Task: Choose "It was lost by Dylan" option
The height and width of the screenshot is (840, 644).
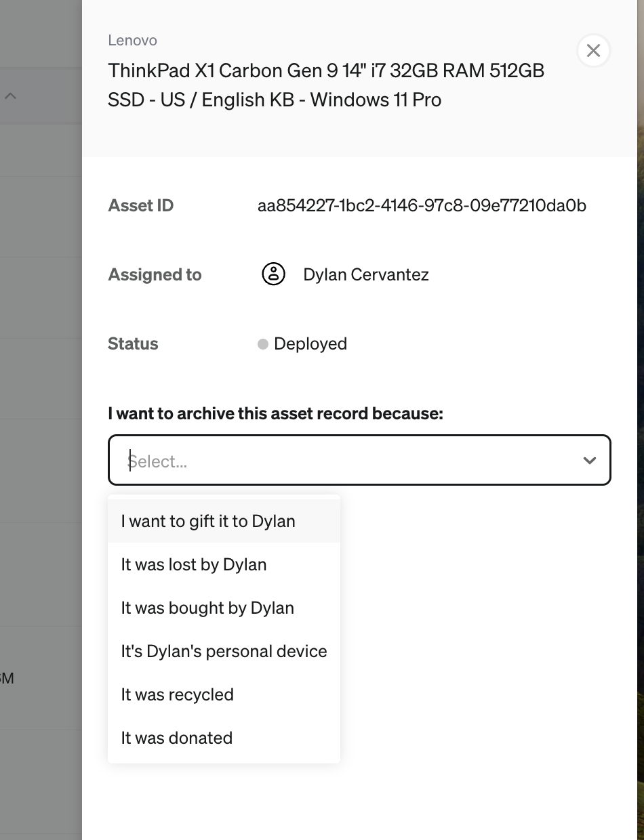Action: pyautogui.click(x=224, y=564)
